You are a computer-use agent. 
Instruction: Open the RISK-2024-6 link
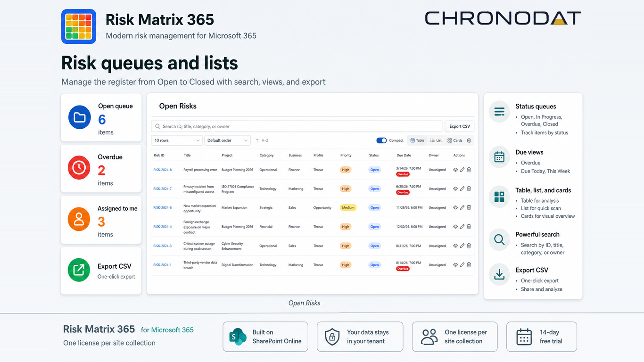[x=163, y=207]
